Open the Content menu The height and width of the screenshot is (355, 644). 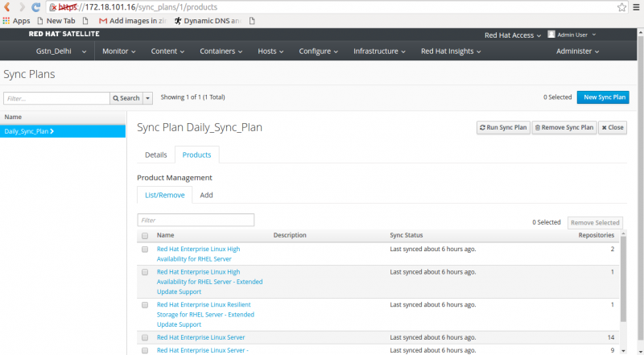point(167,51)
